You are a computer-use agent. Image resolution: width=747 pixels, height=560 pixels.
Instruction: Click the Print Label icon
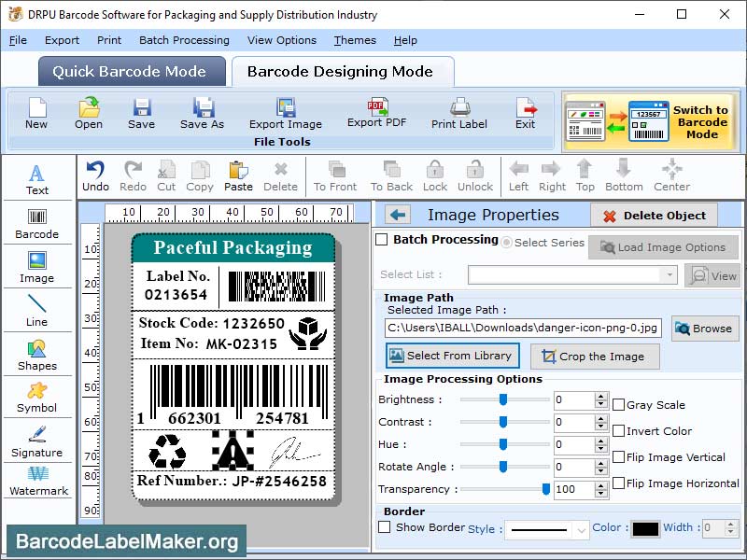459,113
